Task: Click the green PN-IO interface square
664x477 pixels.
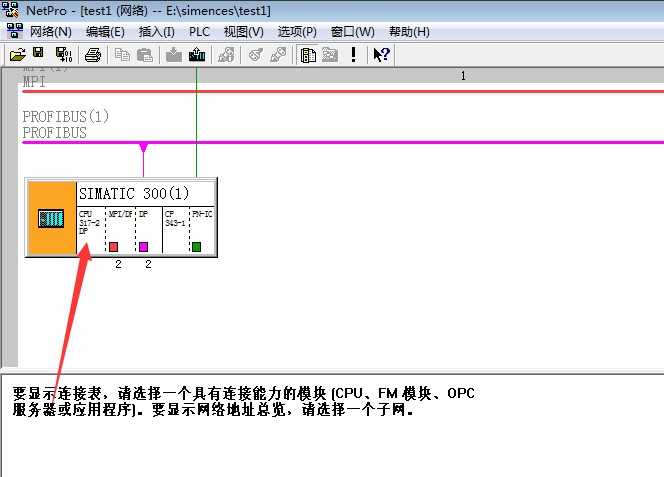Action: [196, 247]
